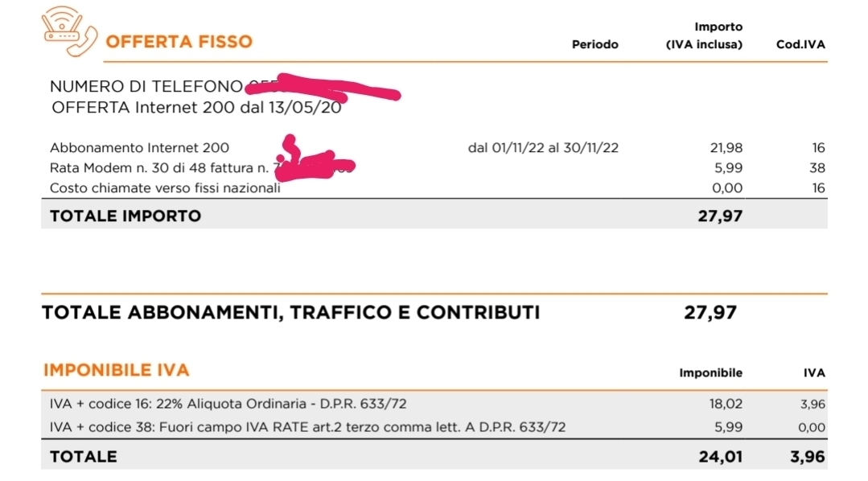The image size is (868, 481).
Task: Click the 21,98 subscription amount
Action: point(726,148)
